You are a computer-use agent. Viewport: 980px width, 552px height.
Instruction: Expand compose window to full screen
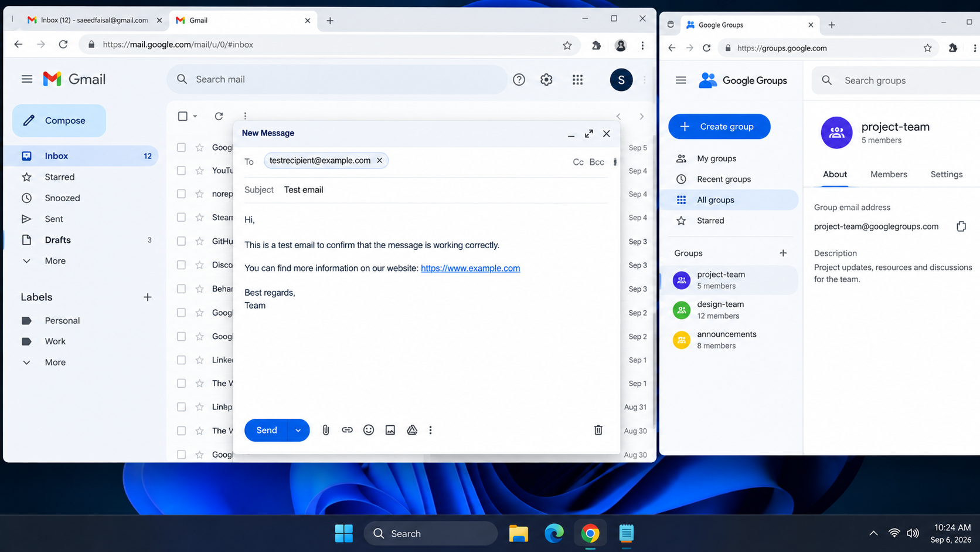tap(588, 133)
